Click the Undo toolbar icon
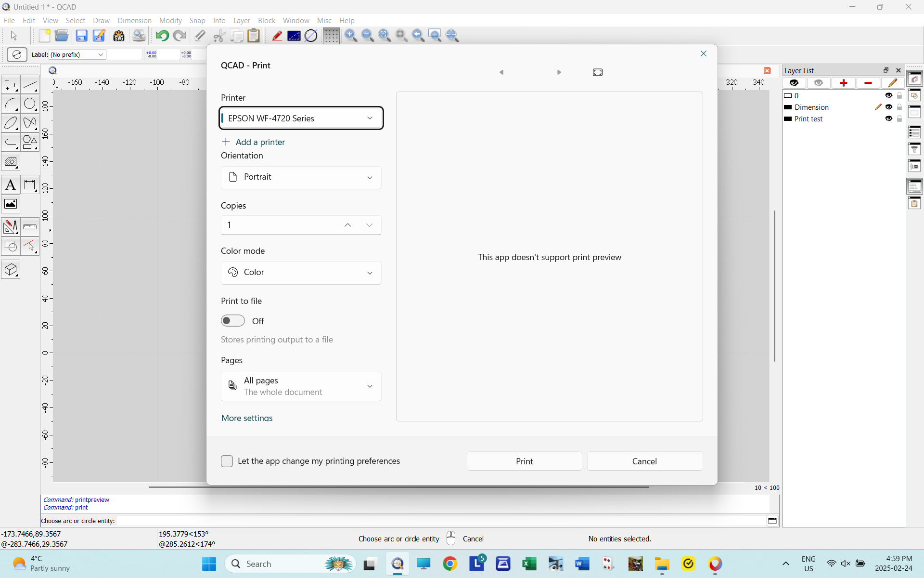Image resolution: width=924 pixels, height=578 pixels. coord(162,35)
